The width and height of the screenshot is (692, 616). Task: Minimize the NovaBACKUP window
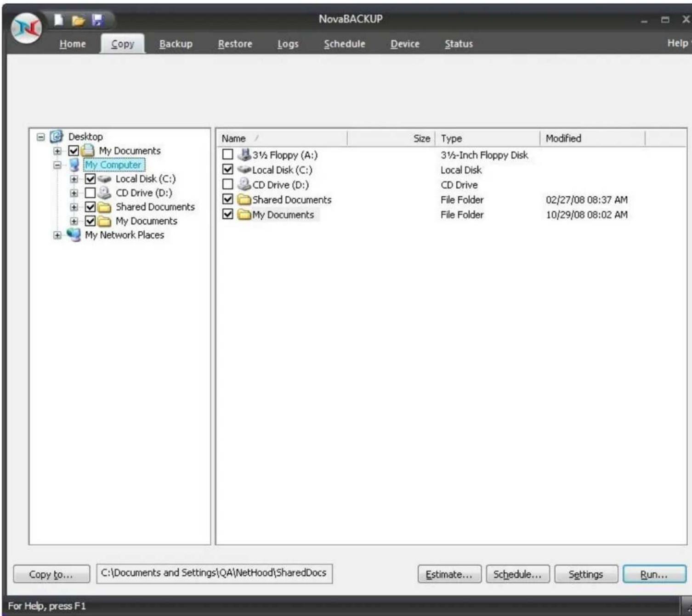point(644,20)
